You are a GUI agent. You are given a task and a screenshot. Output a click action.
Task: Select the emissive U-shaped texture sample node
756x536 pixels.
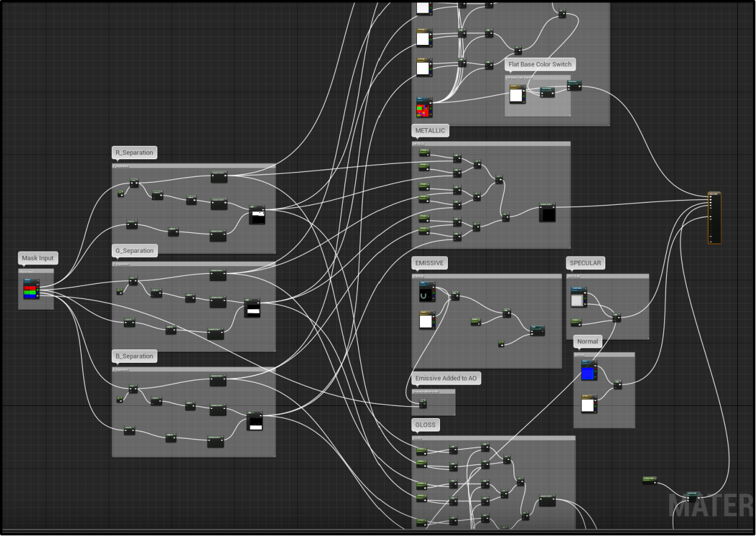(427, 293)
